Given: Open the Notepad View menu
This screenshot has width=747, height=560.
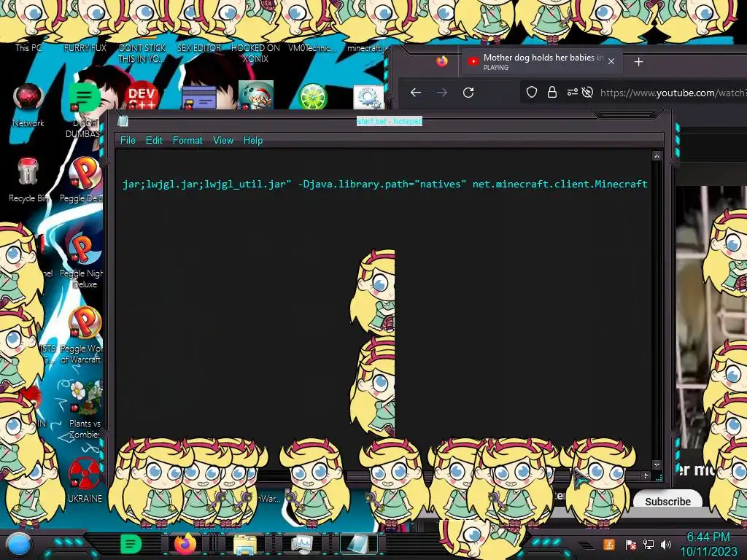Looking at the screenshot, I should tap(223, 140).
